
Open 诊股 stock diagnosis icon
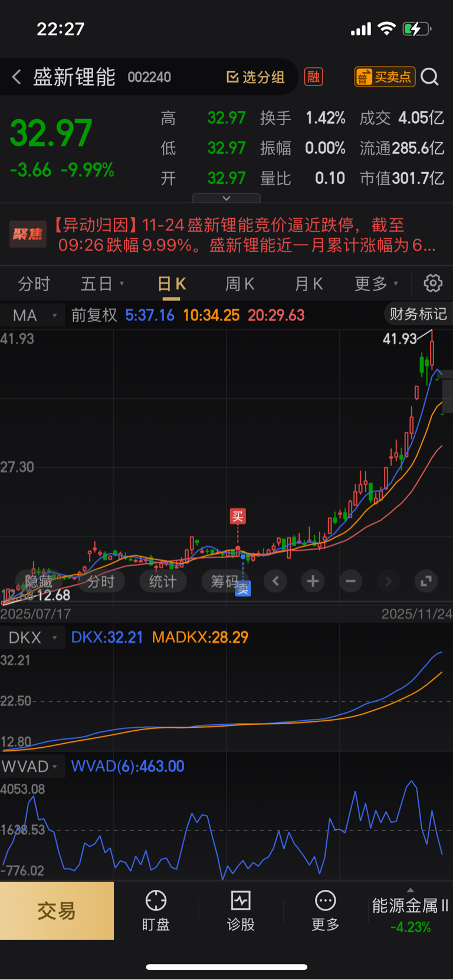[241, 910]
